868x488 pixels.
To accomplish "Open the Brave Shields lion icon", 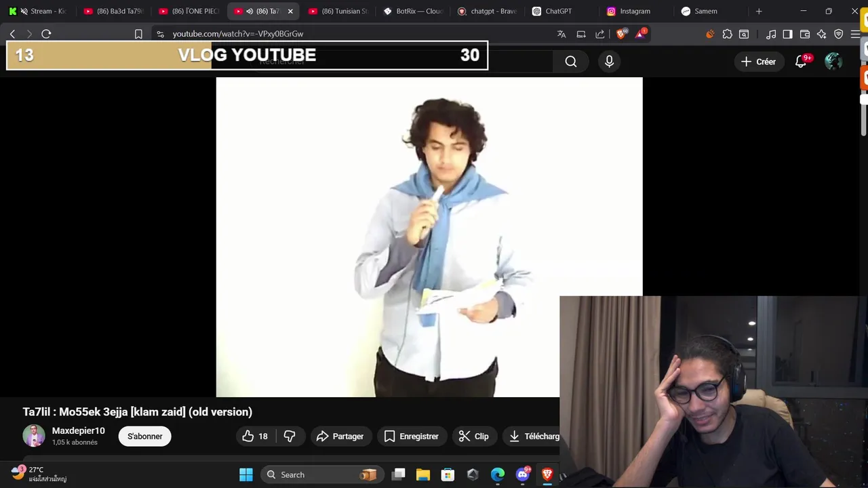I will pos(621,34).
